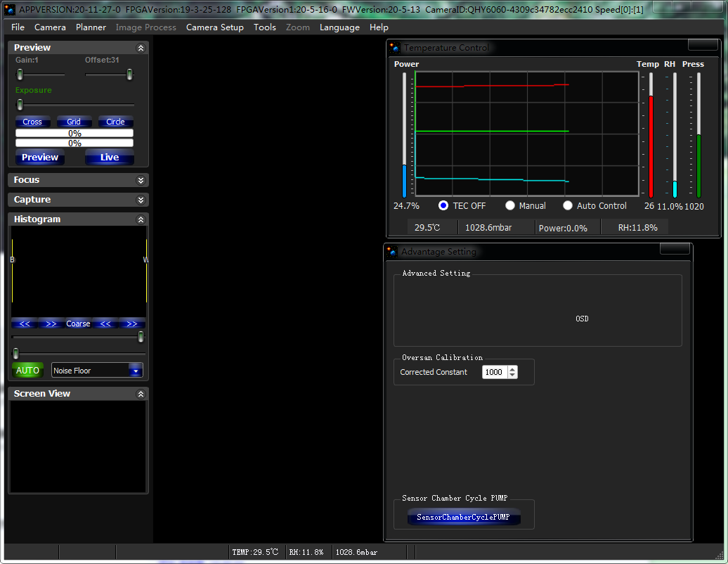728x564 pixels.
Task: Click TEMP:29.5℃ in the status bar
Action: [255, 552]
